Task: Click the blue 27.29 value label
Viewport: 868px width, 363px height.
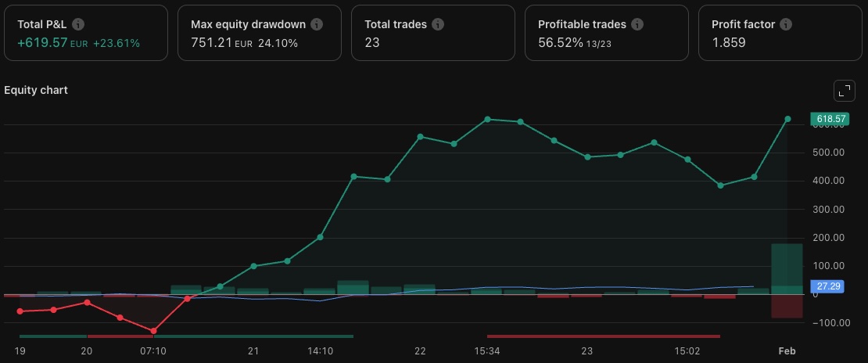Action: click(828, 286)
